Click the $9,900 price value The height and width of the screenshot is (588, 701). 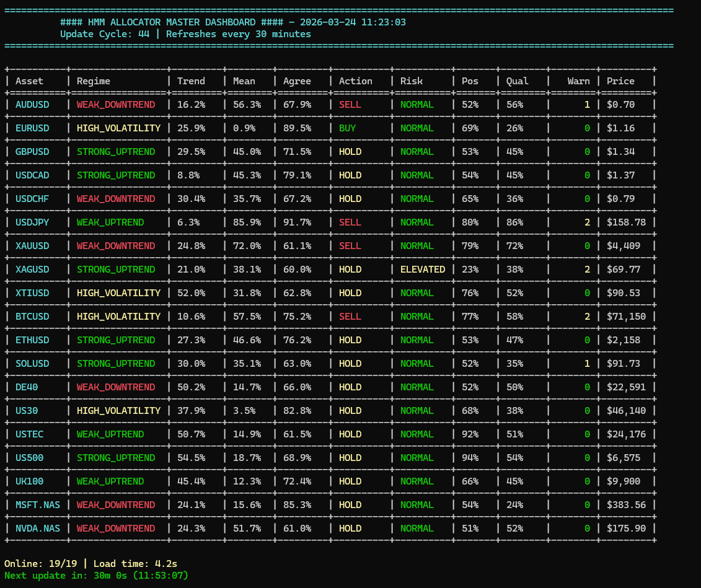coord(623,481)
